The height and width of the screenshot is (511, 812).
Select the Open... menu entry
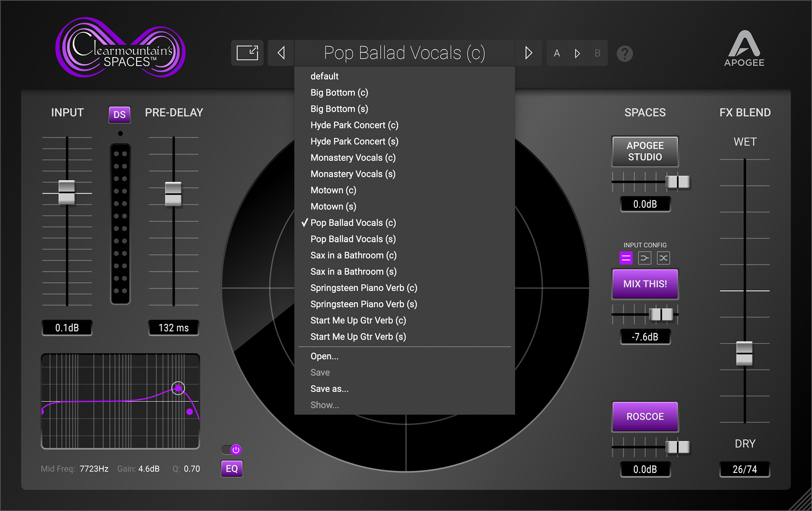click(x=324, y=356)
